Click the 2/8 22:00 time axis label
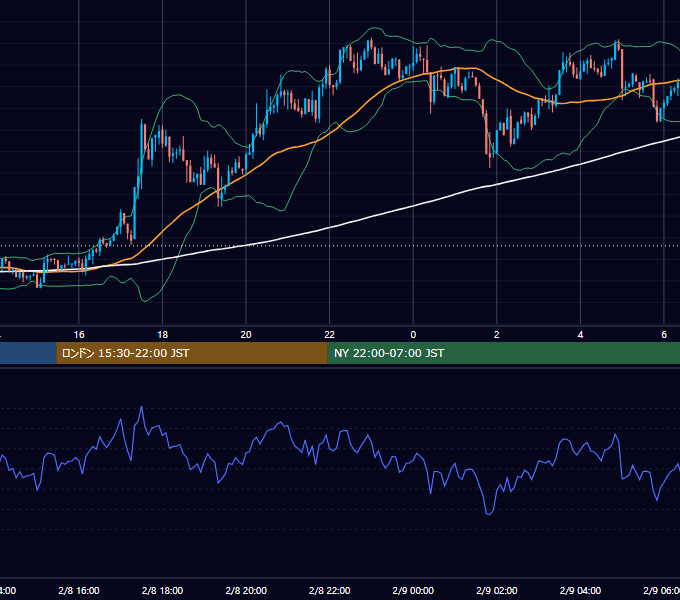The width and height of the screenshot is (680, 600). [330, 590]
